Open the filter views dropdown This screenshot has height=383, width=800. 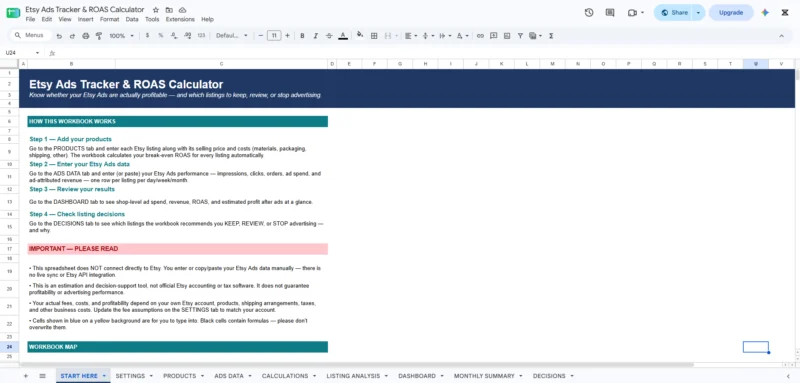[535, 36]
